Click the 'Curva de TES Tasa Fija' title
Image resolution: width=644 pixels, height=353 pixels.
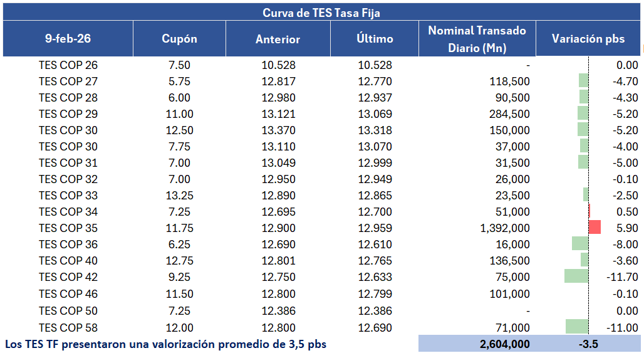pos(321,13)
